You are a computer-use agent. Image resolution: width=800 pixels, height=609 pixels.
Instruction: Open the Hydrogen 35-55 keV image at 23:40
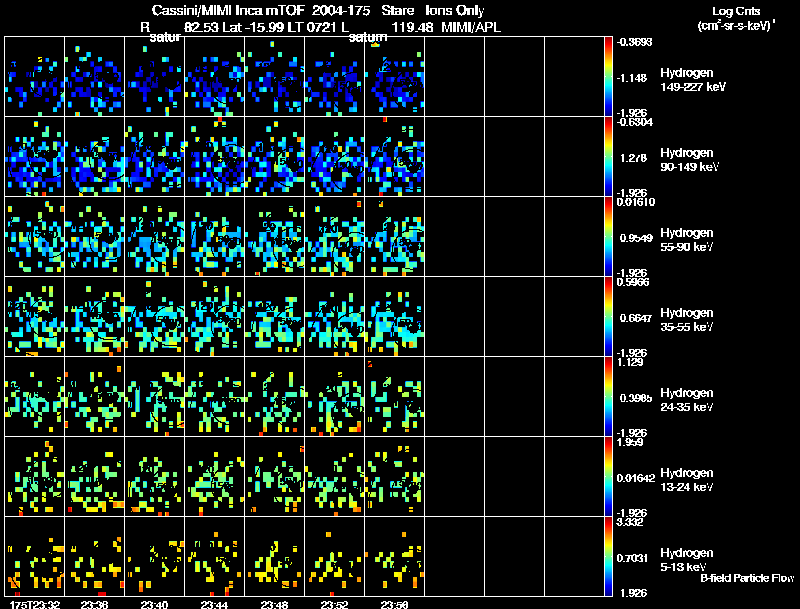155,317
